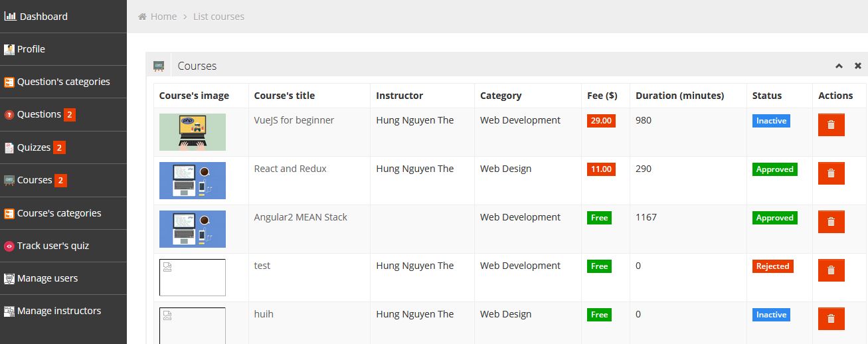868x344 pixels.
Task: Click the Rejected status badge for test
Action: point(773,266)
